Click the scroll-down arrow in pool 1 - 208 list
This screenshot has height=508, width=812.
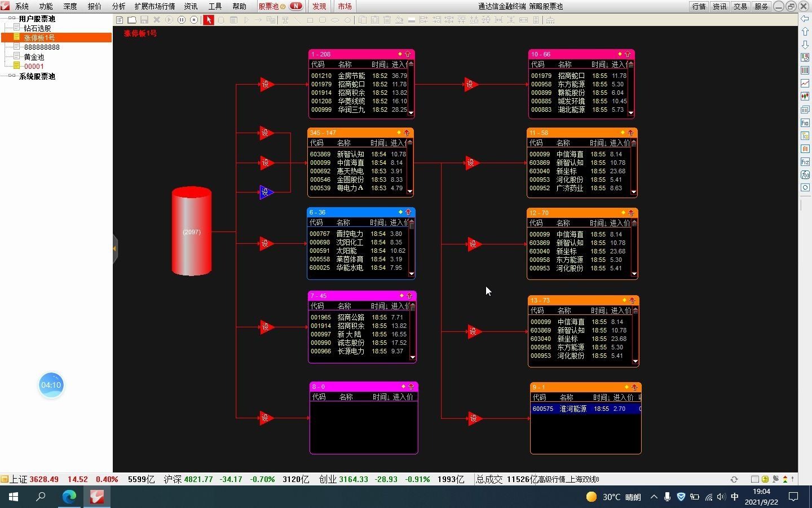pos(411,113)
